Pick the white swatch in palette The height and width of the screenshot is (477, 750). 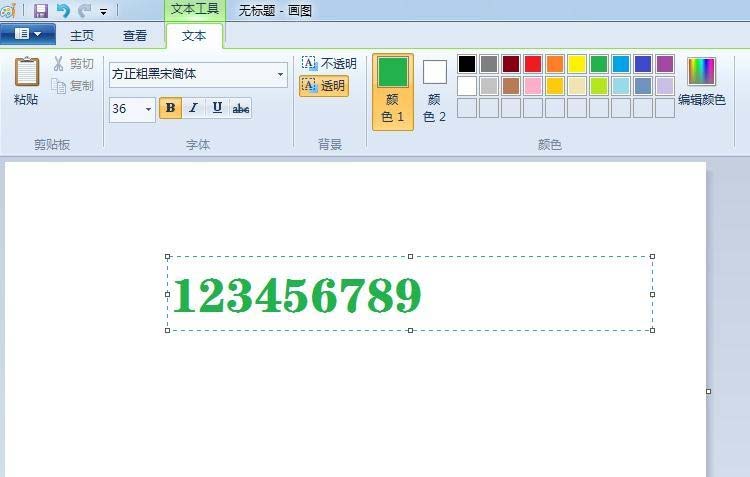467,86
